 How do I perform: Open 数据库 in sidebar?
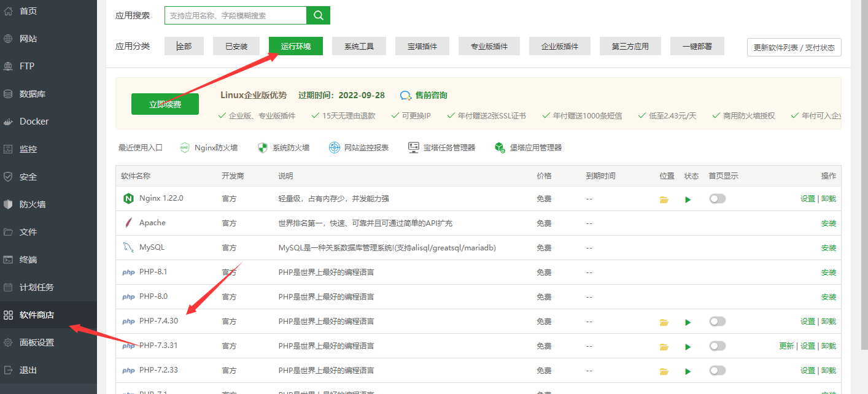click(x=48, y=94)
